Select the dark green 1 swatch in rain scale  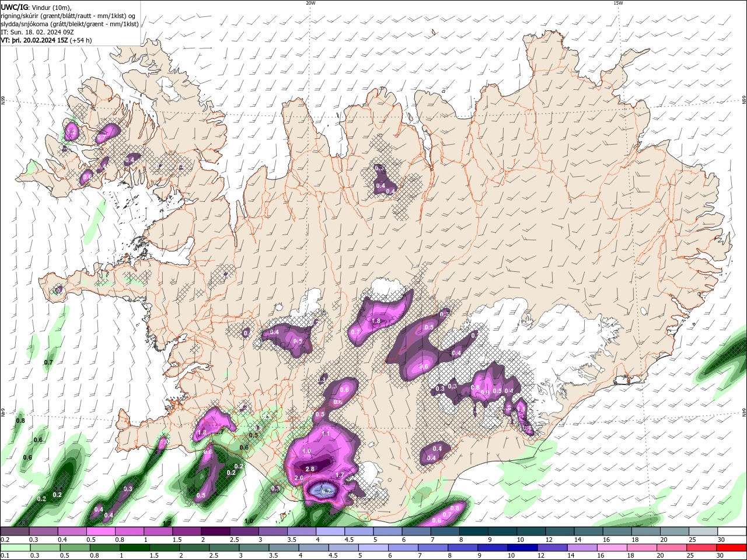[134, 548]
